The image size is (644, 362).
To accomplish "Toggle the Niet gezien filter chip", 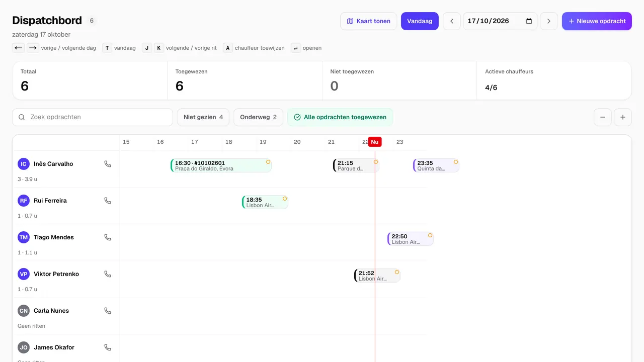I will click(x=203, y=117).
